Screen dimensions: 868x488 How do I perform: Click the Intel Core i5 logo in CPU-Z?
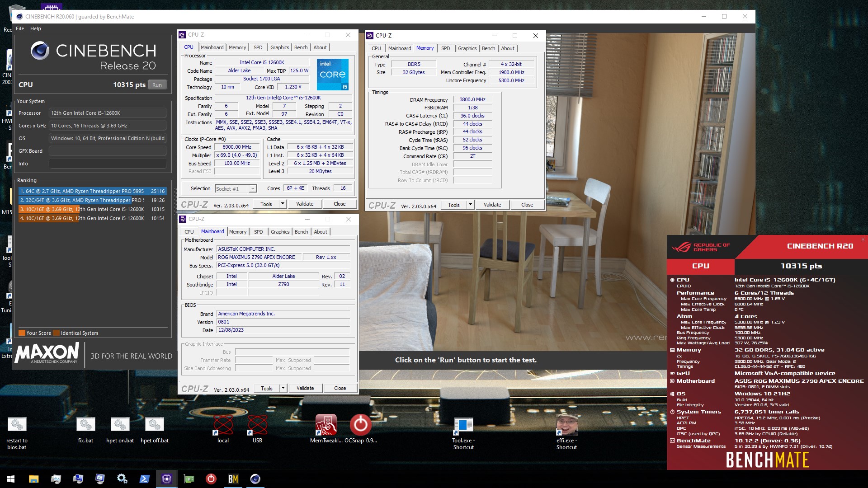coord(333,74)
